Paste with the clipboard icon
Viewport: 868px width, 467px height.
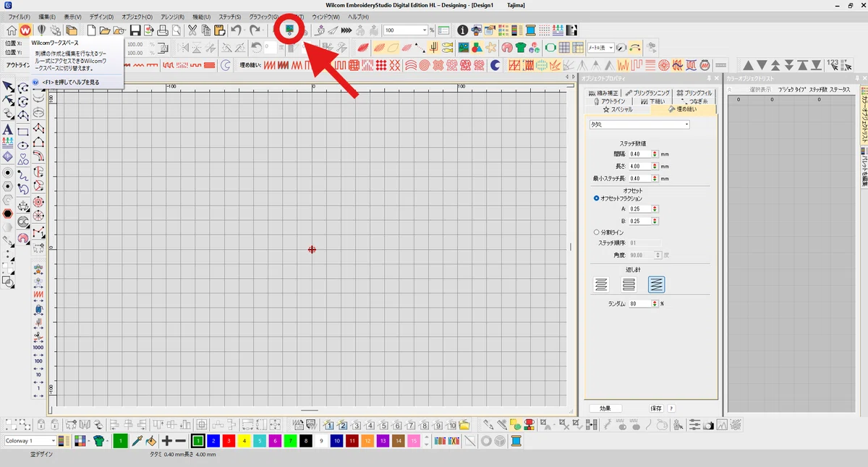219,30
